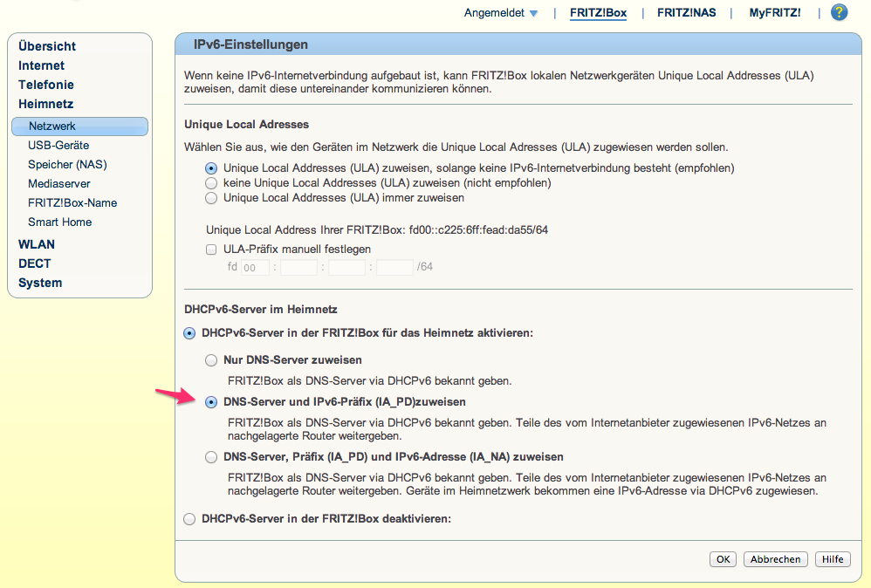Open Smart Home in sidebar
Image resolution: width=871 pixels, height=588 pixels.
(60, 222)
